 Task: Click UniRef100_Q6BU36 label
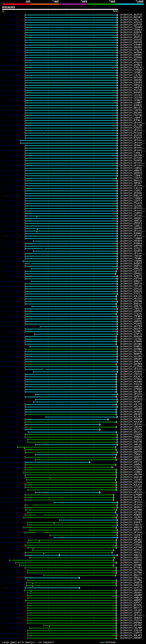point(131,387)
